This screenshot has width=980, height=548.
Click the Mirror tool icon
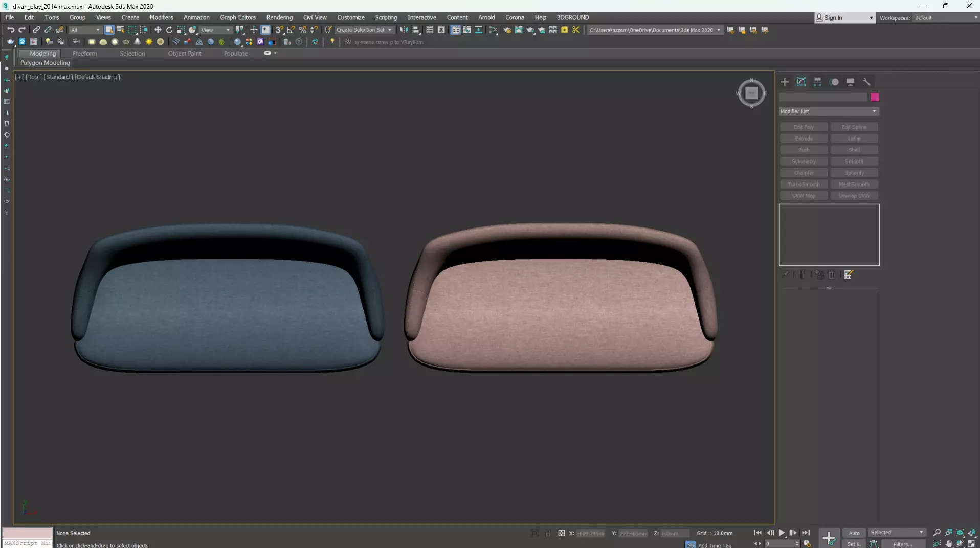tap(404, 30)
